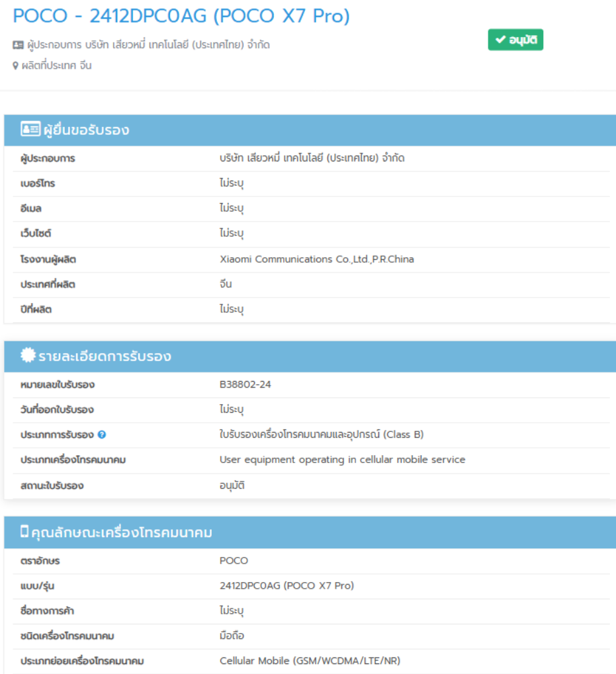Click the map pin icon beside country of manufacture
Viewport: 616px width, 674px height.
click(x=15, y=65)
